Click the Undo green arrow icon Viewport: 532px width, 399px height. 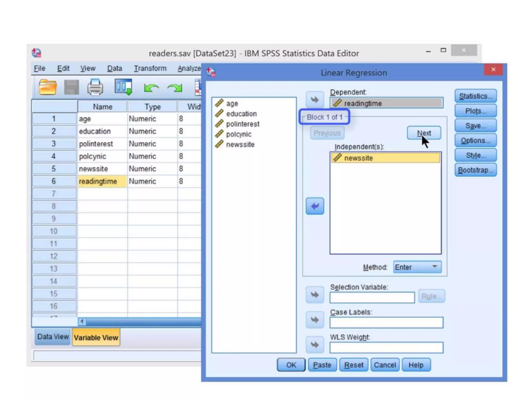151,88
